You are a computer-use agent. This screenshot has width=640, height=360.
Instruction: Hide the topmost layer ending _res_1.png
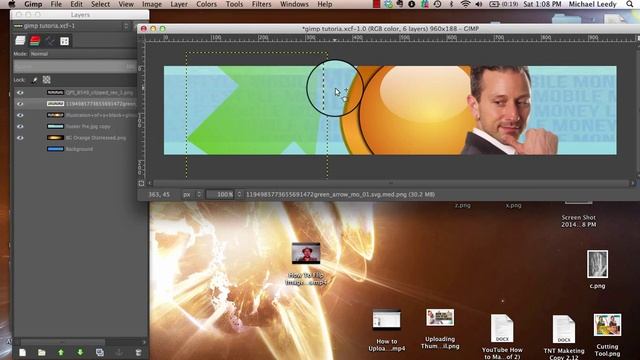[x=20, y=93]
